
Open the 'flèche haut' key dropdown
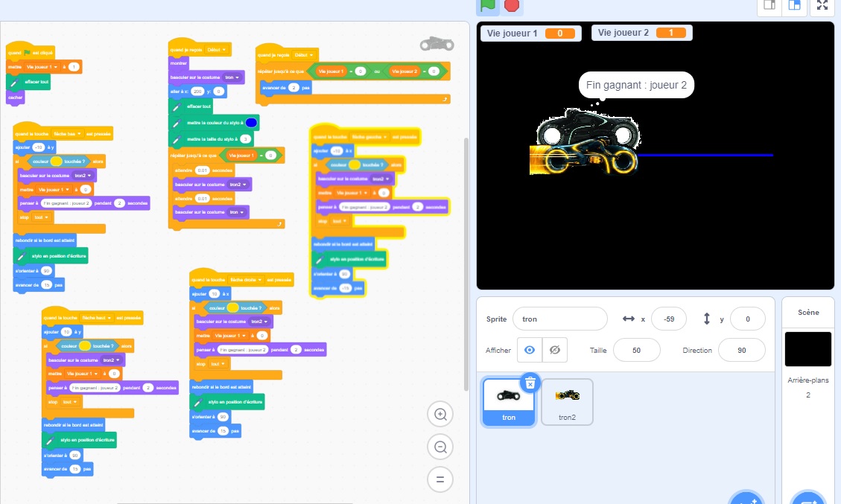coord(97,318)
